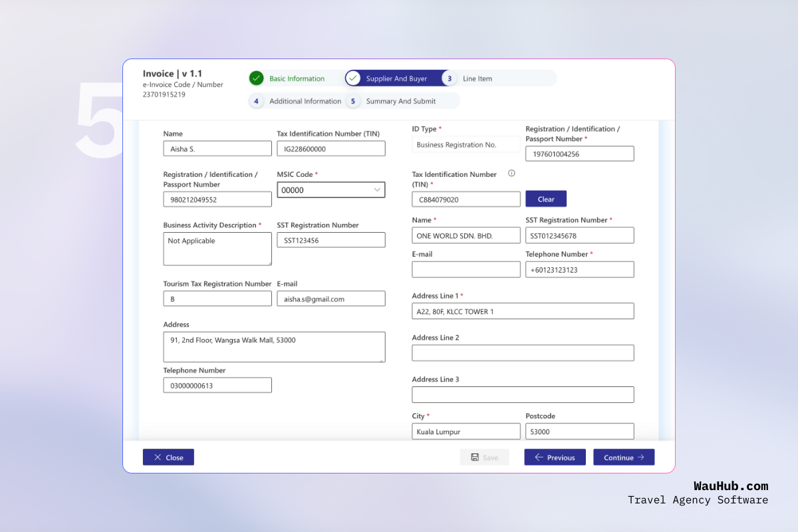The height and width of the screenshot is (532, 798).
Task: Click the Basic Information green checkmark icon
Action: point(257,78)
